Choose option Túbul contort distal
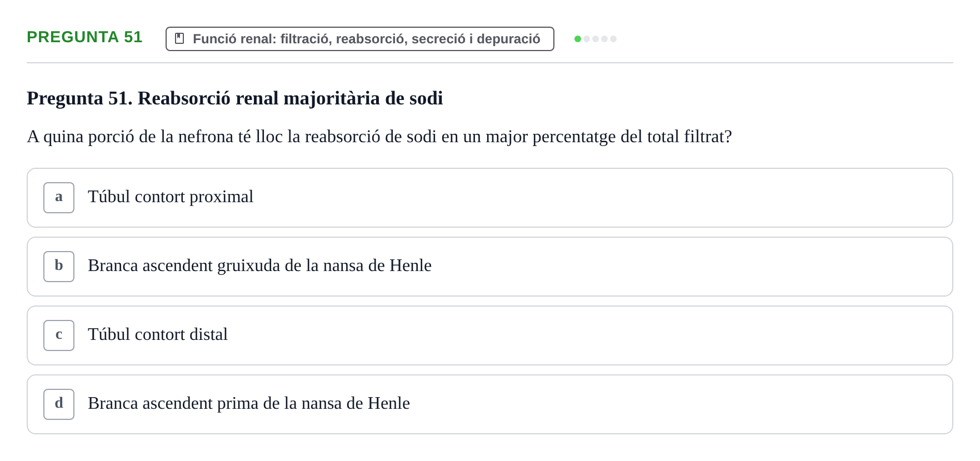Screen dimensions: 980x461 158,334
